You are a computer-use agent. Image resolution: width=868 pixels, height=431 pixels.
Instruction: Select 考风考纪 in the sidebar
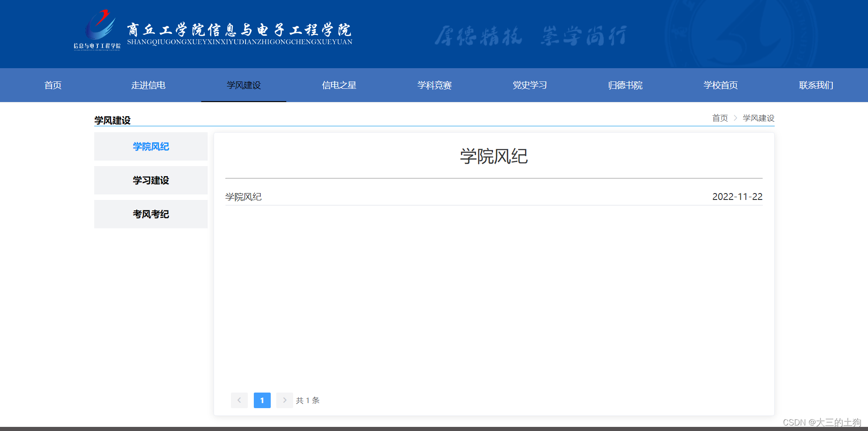tap(150, 214)
